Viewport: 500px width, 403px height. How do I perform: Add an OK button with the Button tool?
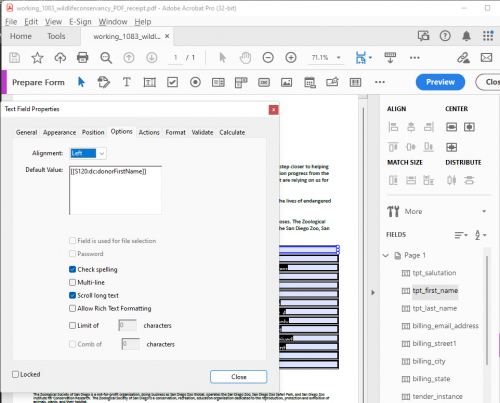click(x=264, y=82)
